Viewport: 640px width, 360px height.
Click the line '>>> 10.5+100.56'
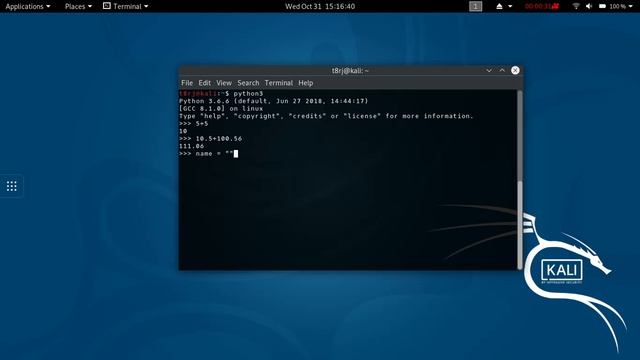click(x=210, y=139)
